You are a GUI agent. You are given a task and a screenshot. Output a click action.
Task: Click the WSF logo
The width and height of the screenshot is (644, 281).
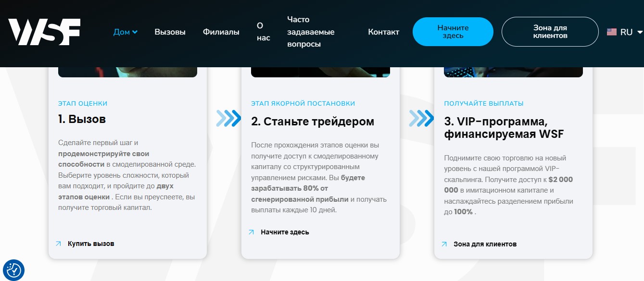(x=44, y=32)
